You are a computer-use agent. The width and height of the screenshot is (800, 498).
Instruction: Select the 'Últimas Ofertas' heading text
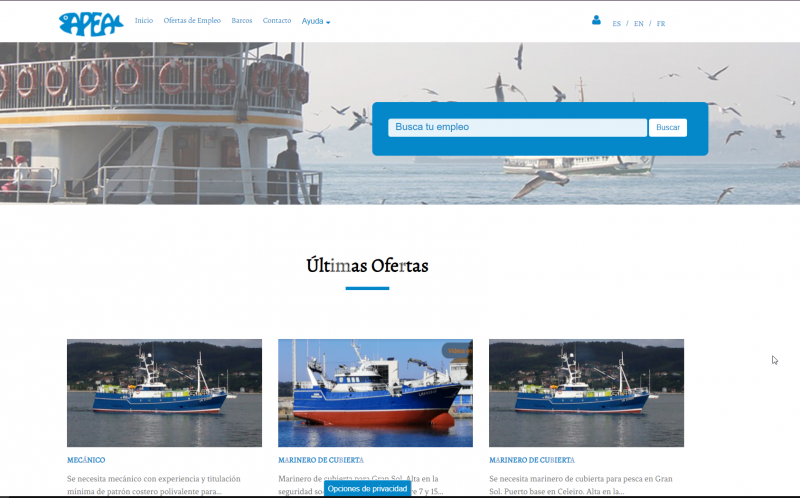coord(367,266)
